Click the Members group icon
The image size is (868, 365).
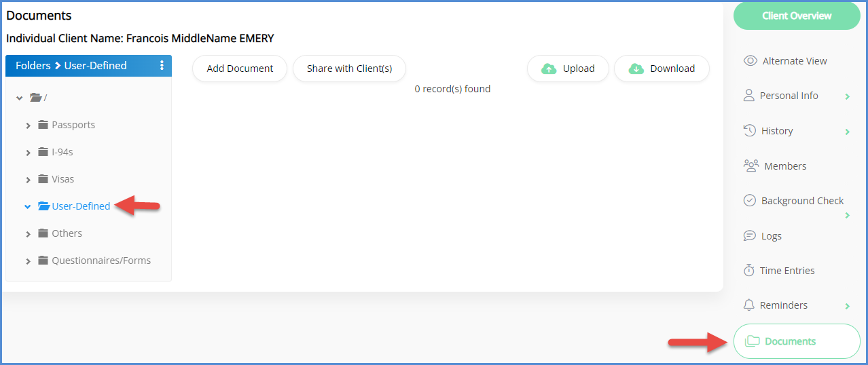(x=751, y=166)
